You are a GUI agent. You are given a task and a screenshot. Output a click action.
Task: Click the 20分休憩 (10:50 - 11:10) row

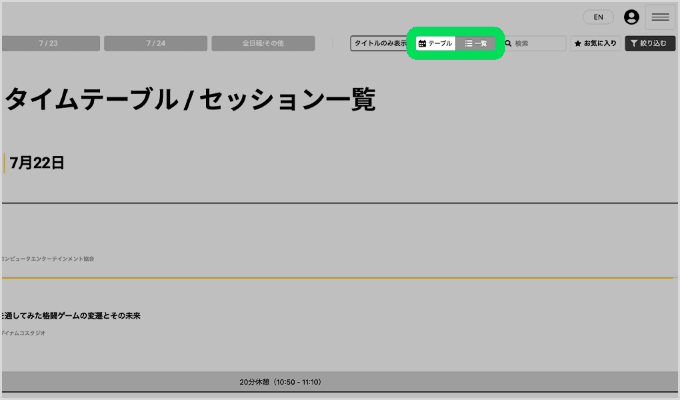[340, 382]
